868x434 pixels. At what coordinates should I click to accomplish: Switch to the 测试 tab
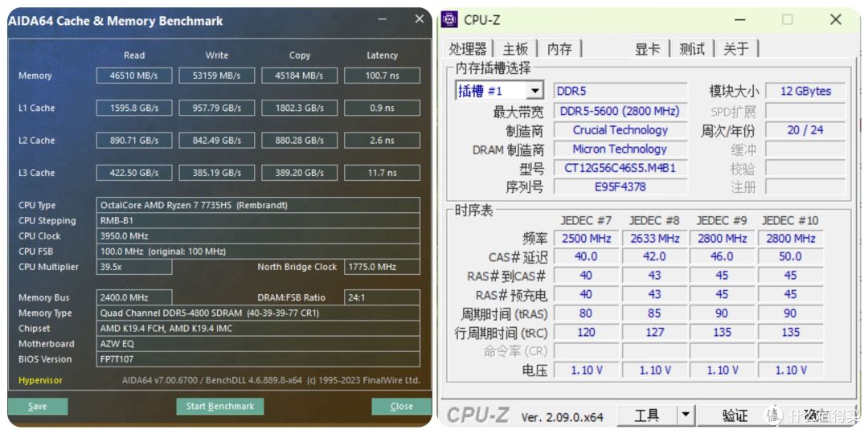click(x=692, y=49)
